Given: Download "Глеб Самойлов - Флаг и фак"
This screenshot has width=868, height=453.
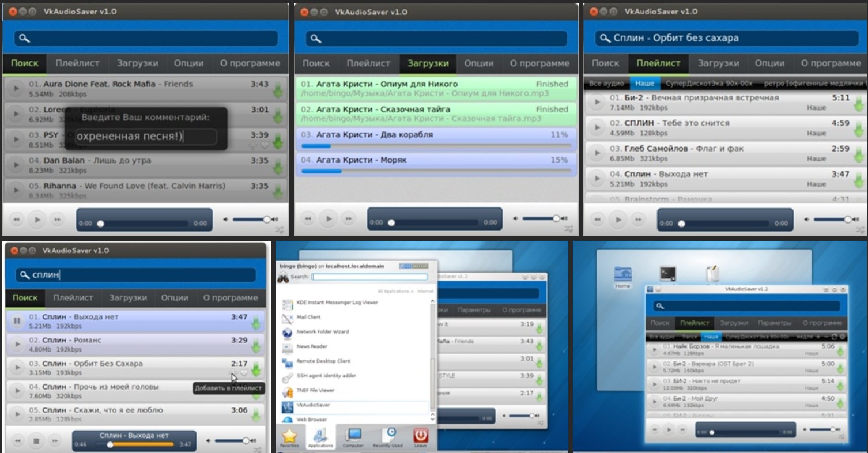Looking at the screenshot, I should pos(859,155).
